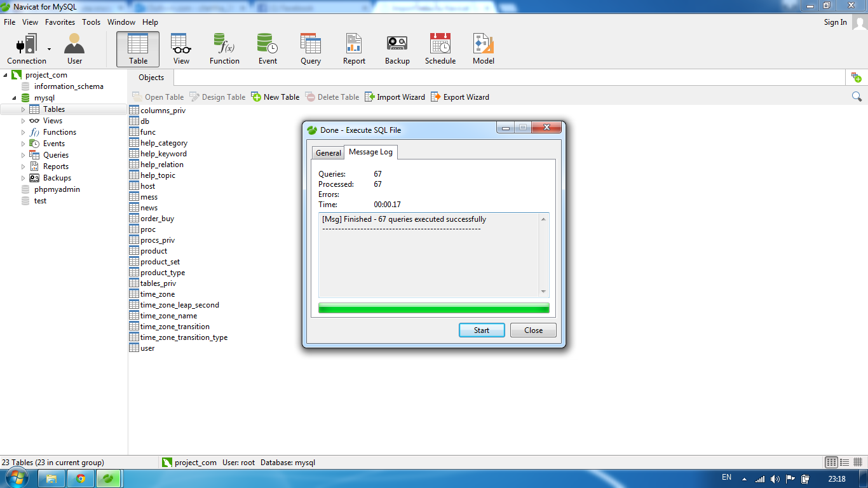Image resolution: width=868 pixels, height=488 pixels.
Task: Open the User manager icon
Action: pyautogui.click(x=74, y=50)
